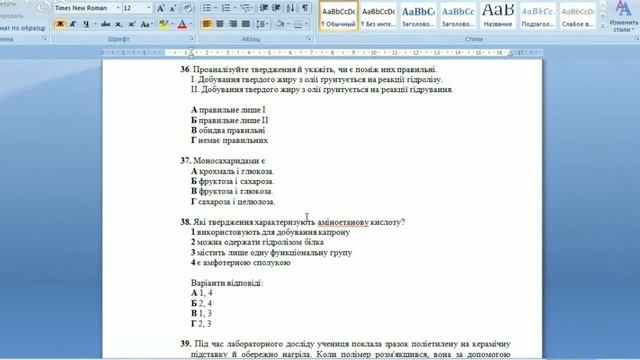640x360 pixels.
Task: Open underline style dropdown arrow
Action: point(95,24)
